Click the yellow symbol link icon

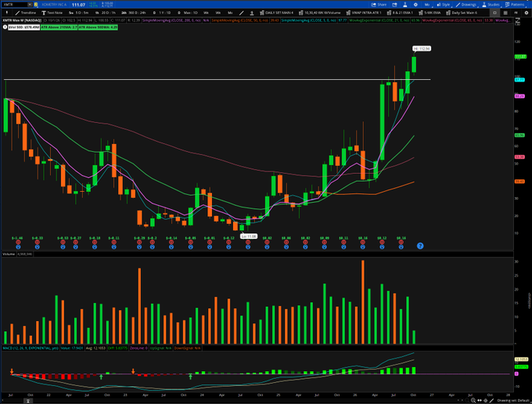pos(36,5)
